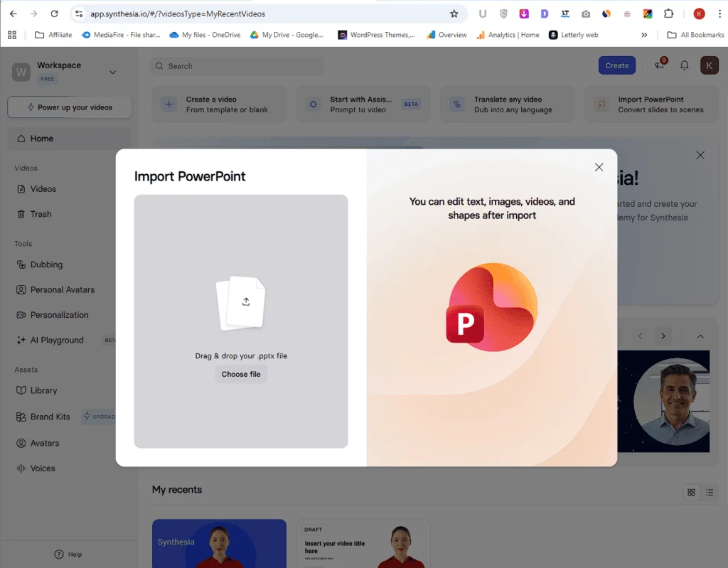Click the address bar URL
The height and width of the screenshot is (568, 728).
pyautogui.click(x=178, y=14)
